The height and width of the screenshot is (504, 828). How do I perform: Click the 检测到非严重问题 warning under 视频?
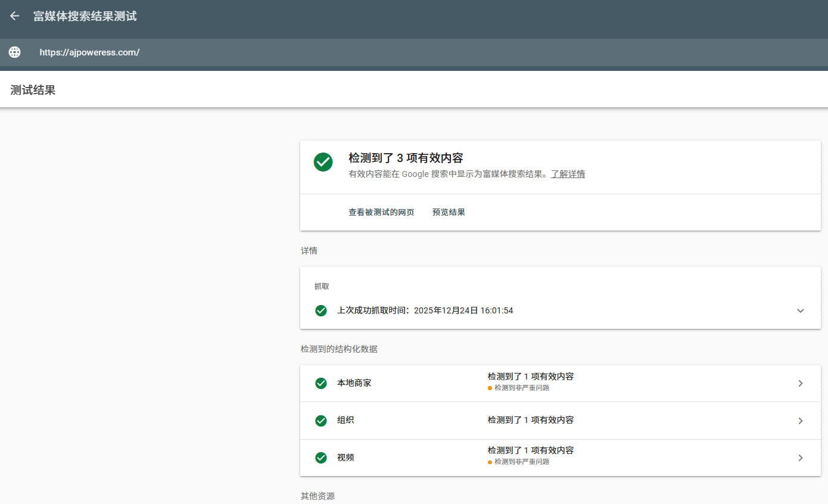pos(521,462)
